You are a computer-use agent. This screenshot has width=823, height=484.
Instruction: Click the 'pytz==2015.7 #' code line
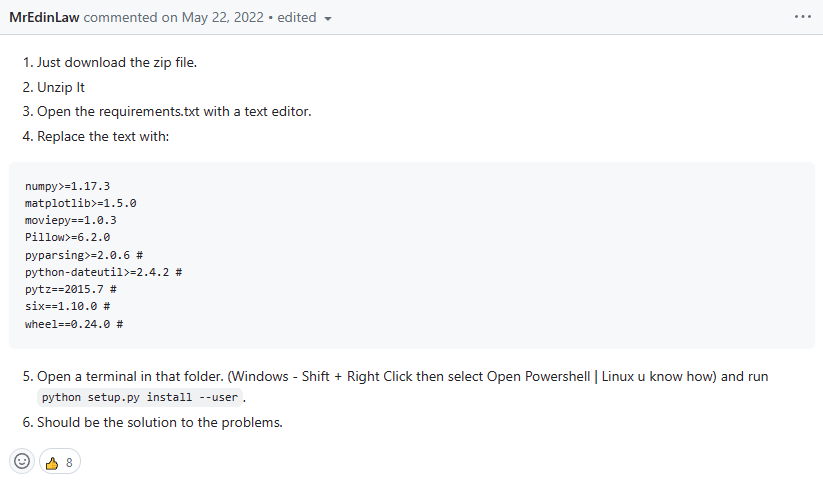71,289
